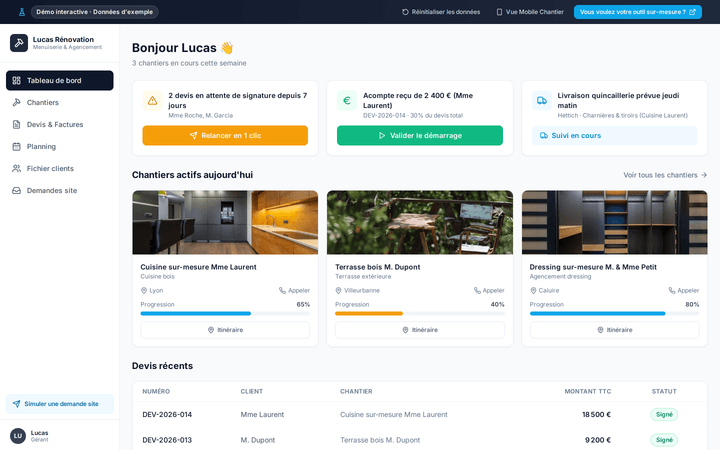Click the CHANTIER column header
The width and height of the screenshot is (720, 450).
tap(356, 392)
